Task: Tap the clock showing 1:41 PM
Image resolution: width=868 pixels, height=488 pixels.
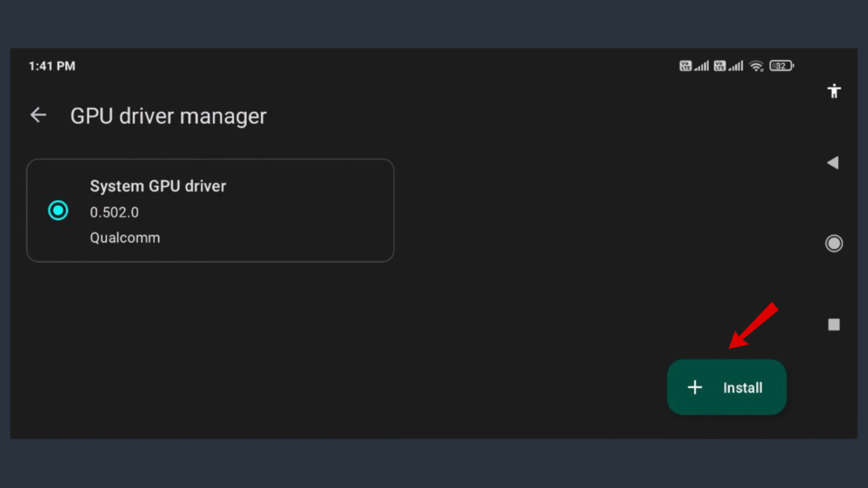Action: pyautogui.click(x=52, y=65)
